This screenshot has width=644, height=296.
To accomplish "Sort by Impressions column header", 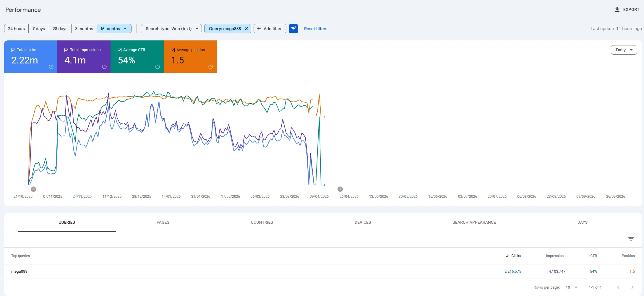I will [x=556, y=256].
